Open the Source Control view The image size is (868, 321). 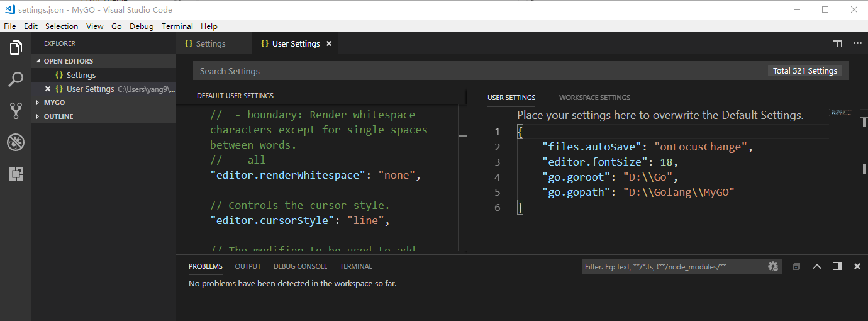[x=16, y=111]
